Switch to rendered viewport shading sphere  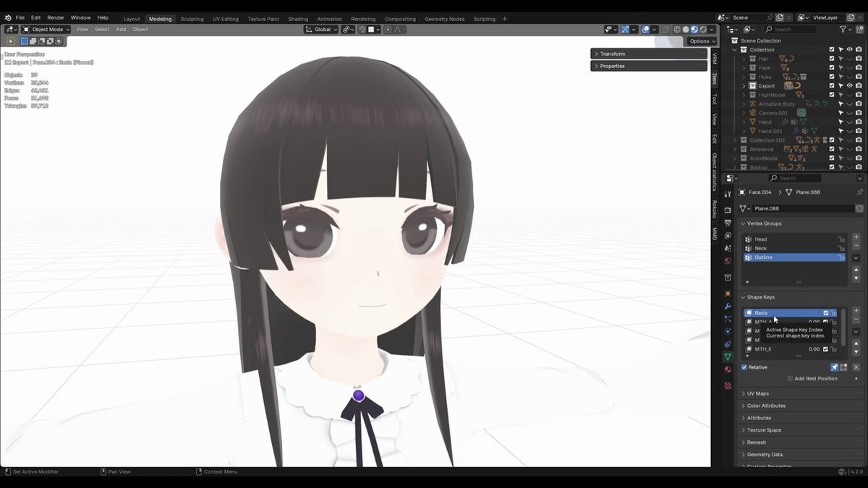point(702,30)
